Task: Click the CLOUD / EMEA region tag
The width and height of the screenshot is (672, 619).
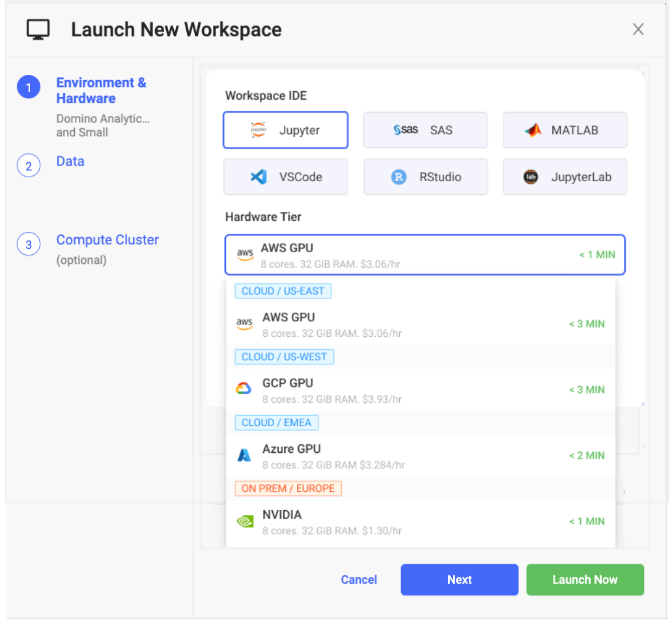Action: coord(277,422)
